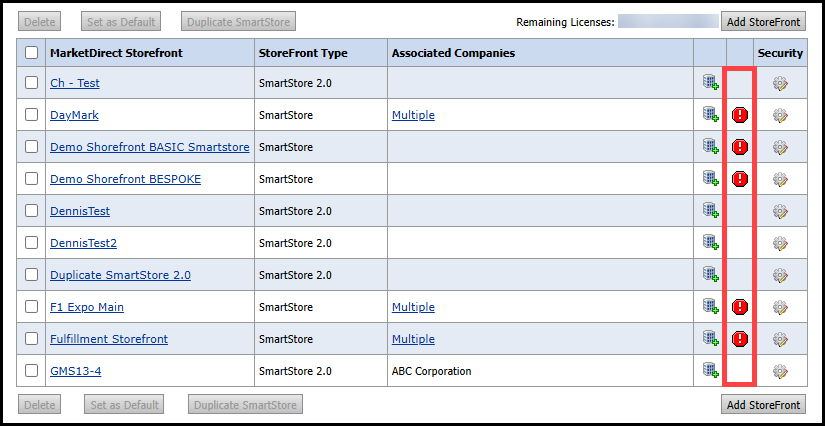Open security icon for F1 Expo Main
The width and height of the screenshot is (825, 426).
(780, 307)
